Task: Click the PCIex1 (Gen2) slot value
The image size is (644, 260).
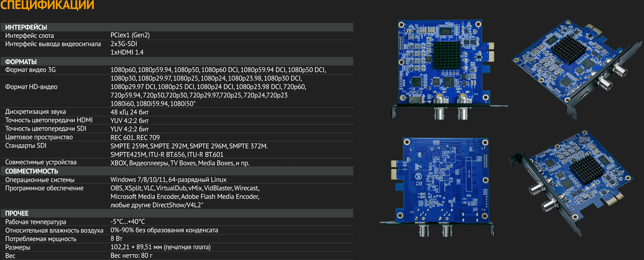Action: [130, 35]
